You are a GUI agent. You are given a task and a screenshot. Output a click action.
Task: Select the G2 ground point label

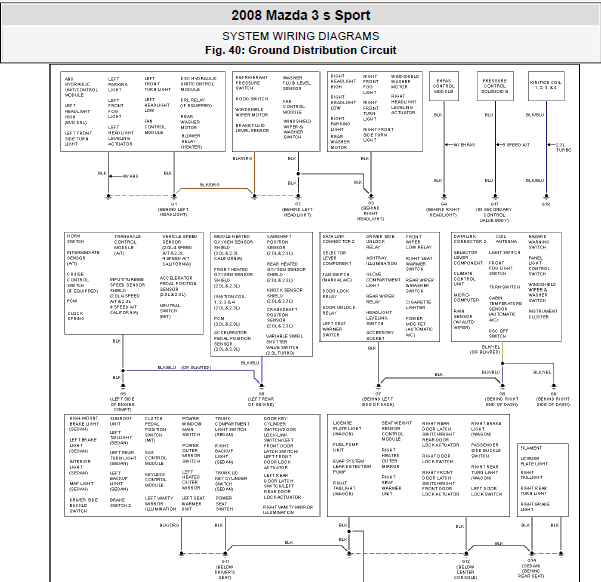(297, 209)
